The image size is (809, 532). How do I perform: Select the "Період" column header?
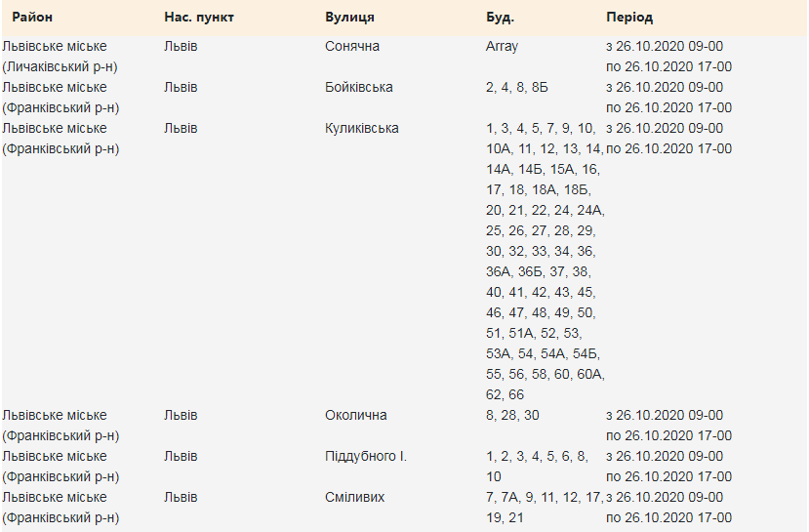629,19
